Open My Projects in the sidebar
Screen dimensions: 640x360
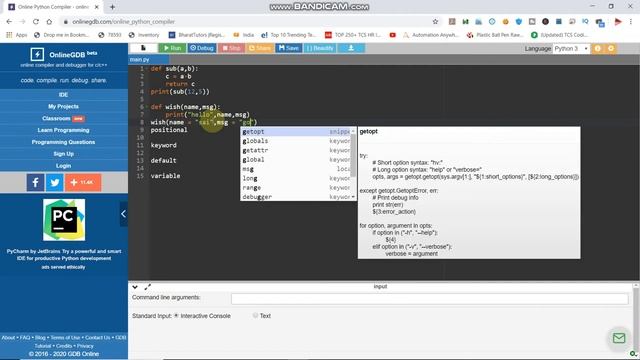(64, 107)
